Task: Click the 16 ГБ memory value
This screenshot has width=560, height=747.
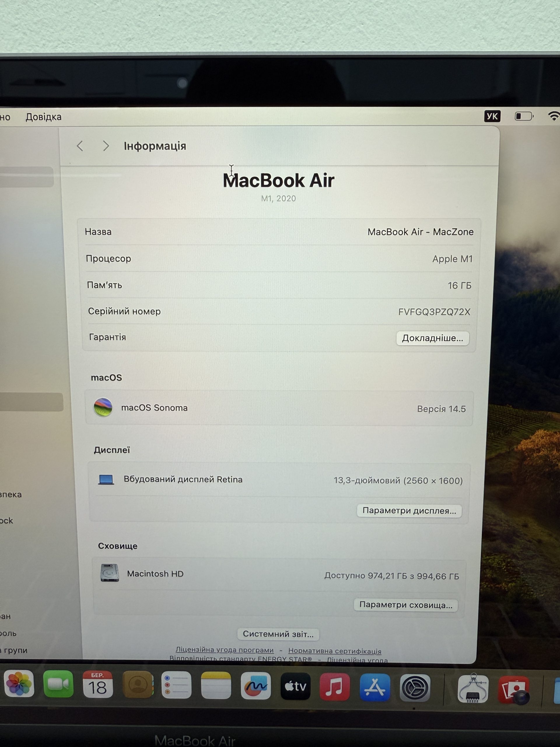Action: [x=459, y=285]
